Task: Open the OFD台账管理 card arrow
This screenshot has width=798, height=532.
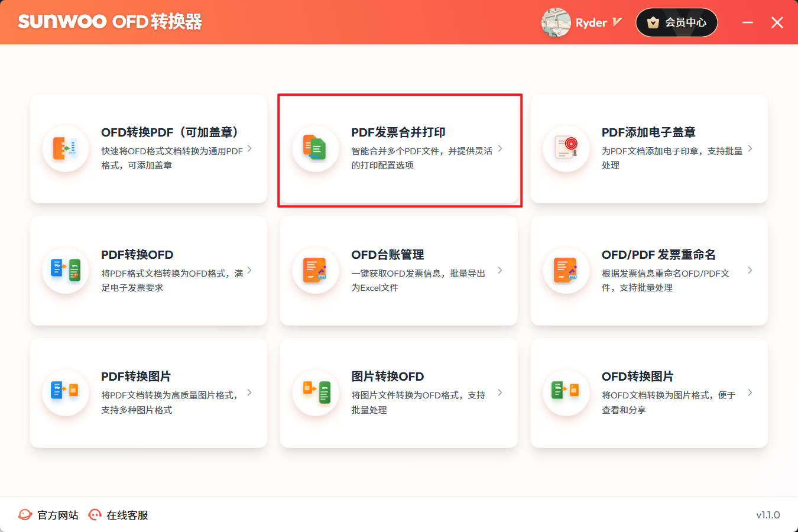Action: coord(500,270)
